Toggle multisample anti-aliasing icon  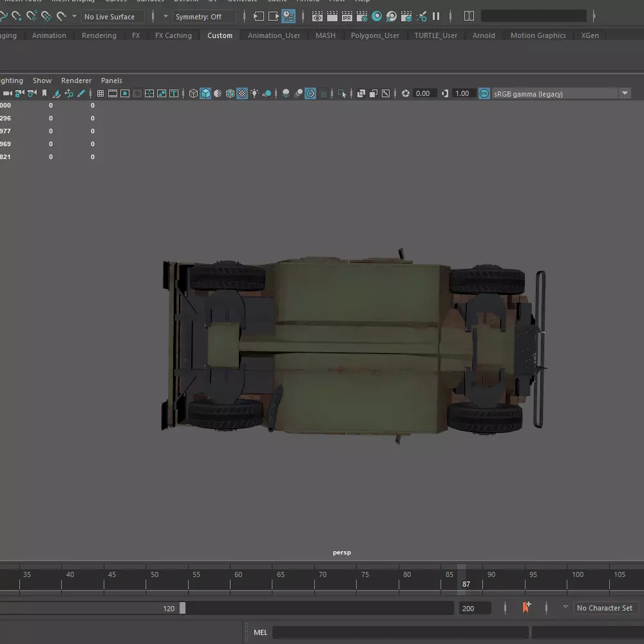[310, 93]
